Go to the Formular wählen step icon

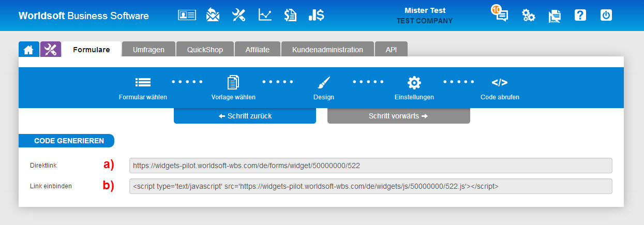point(143,82)
